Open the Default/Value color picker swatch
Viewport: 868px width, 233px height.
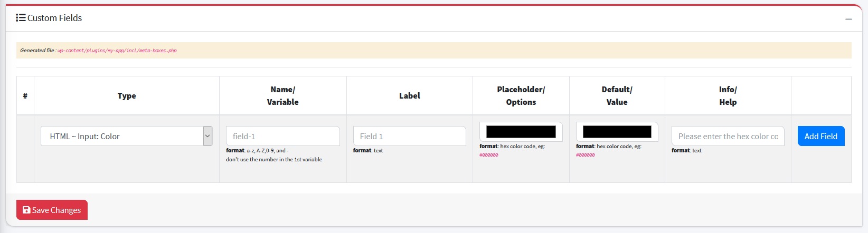(x=617, y=132)
